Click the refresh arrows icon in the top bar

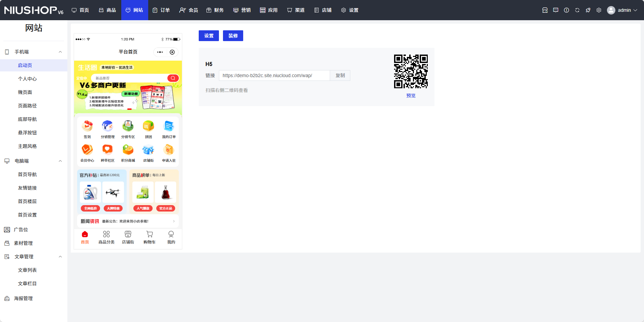click(x=577, y=10)
